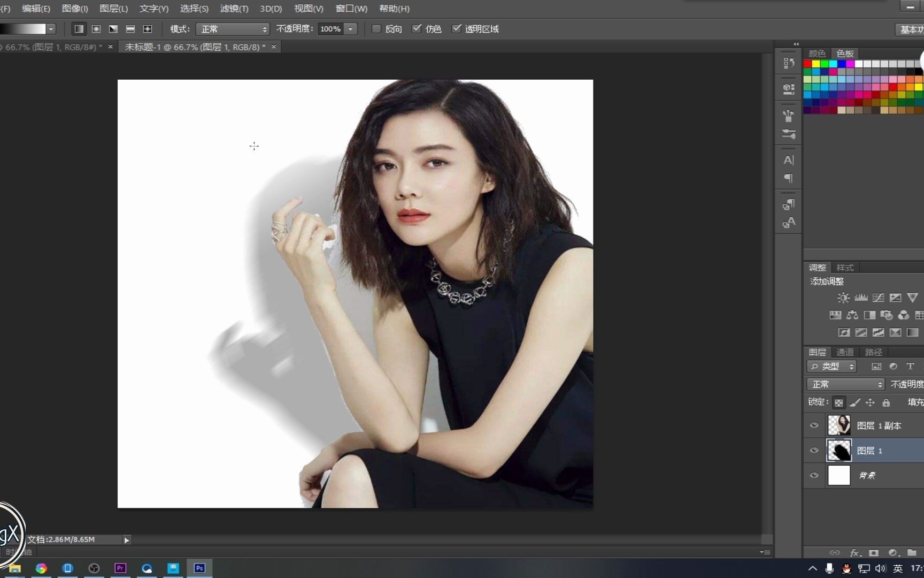Open the 模式 blend mode dropdown

232,29
